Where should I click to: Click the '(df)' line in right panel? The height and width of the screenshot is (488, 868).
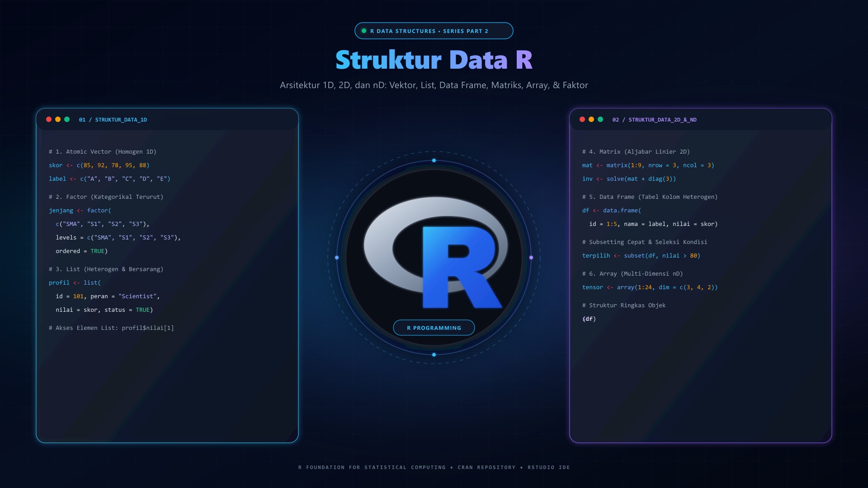[589, 319]
